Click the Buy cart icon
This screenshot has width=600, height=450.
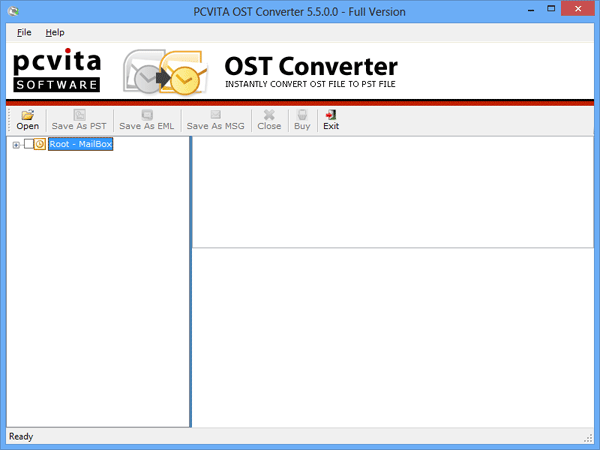point(302,115)
